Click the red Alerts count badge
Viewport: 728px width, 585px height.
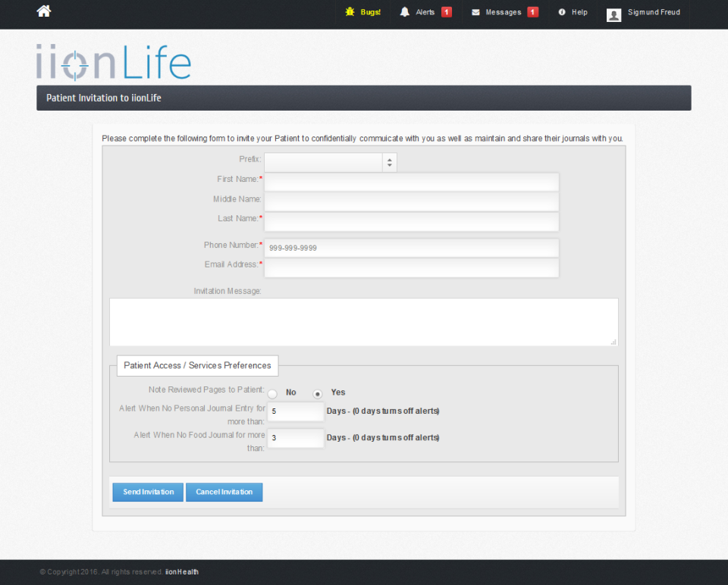click(x=447, y=12)
